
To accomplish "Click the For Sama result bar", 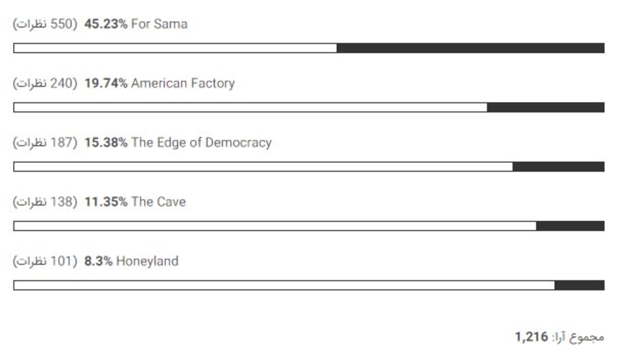I will [309, 48].
